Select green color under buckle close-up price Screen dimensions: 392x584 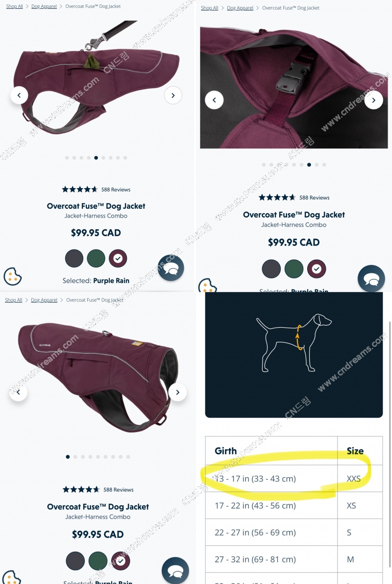point(294,269)
